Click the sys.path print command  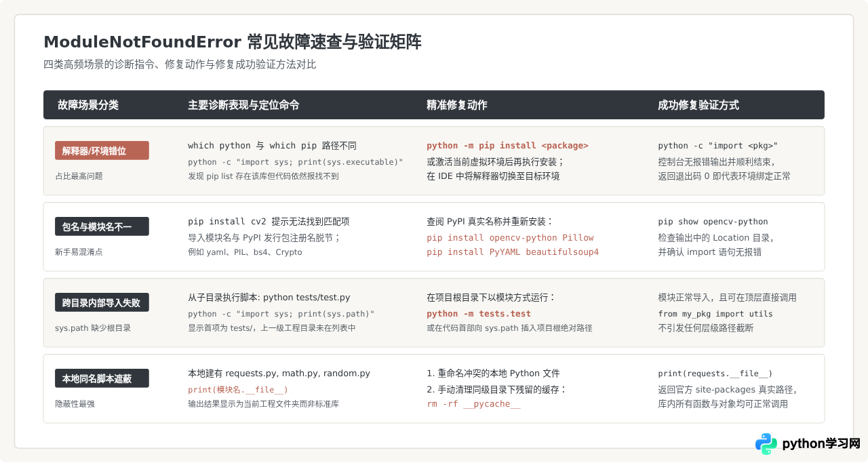pos(281,314)
